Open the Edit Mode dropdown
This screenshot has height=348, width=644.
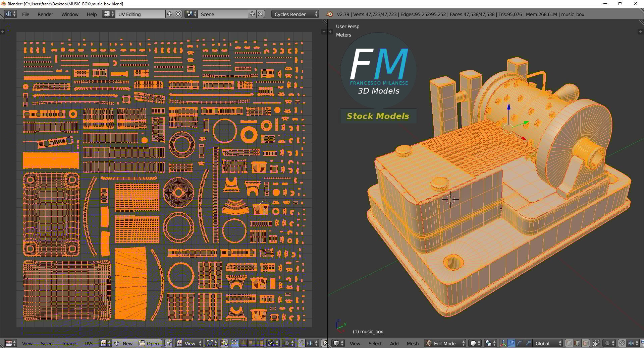[x=445, y=343]
